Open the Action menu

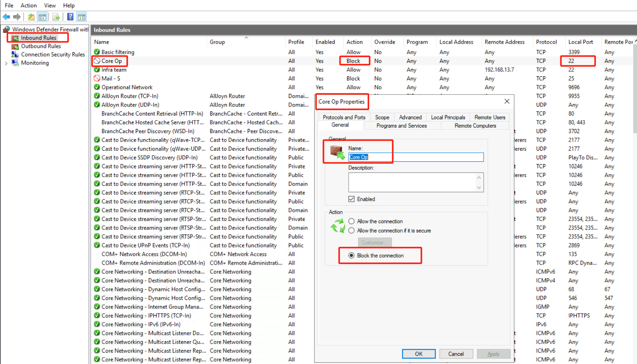[28, 5]
